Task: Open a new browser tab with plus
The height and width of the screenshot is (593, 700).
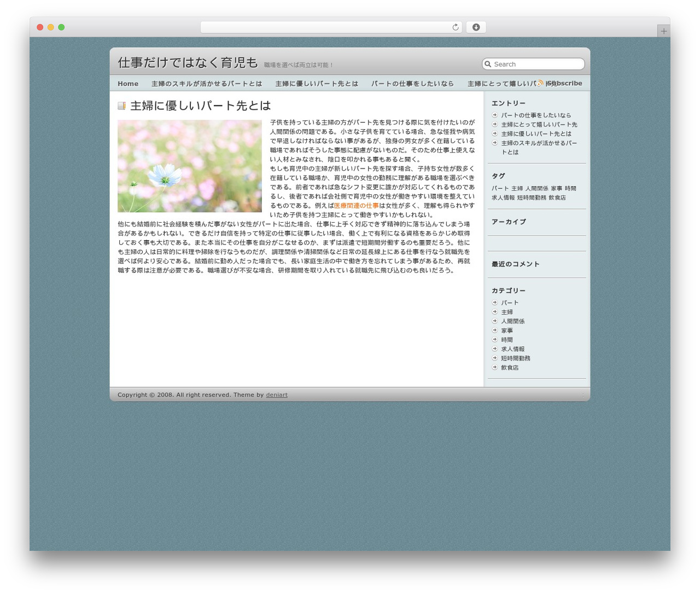Action: pos(663,31)
